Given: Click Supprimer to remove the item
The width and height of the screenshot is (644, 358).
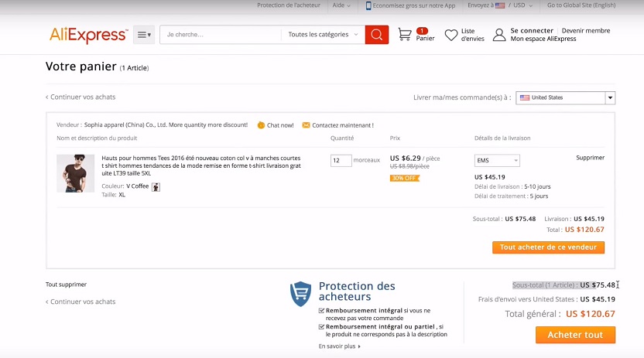Looking at the screenshot, I should click(590, 158).
